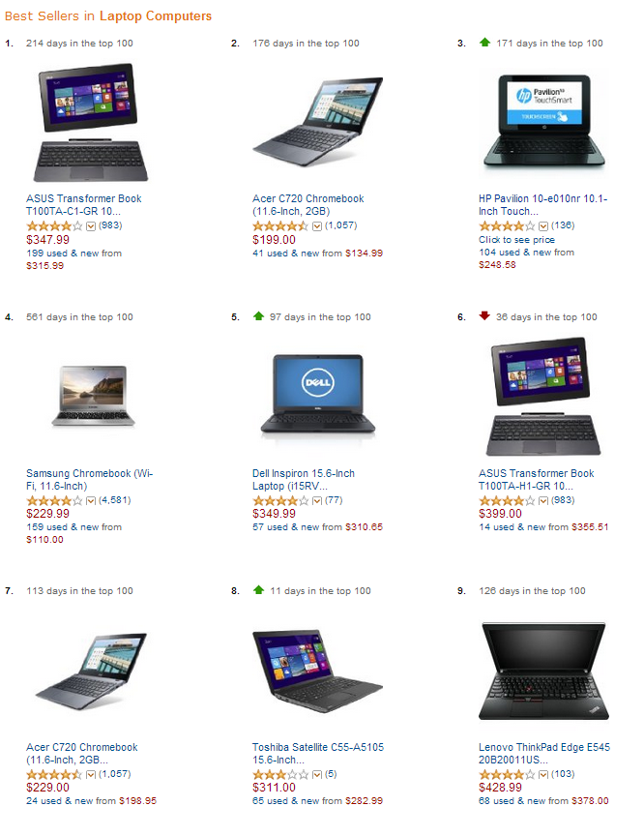
Task: Click the green up arrow on item 3
Action: click(484, 43)
